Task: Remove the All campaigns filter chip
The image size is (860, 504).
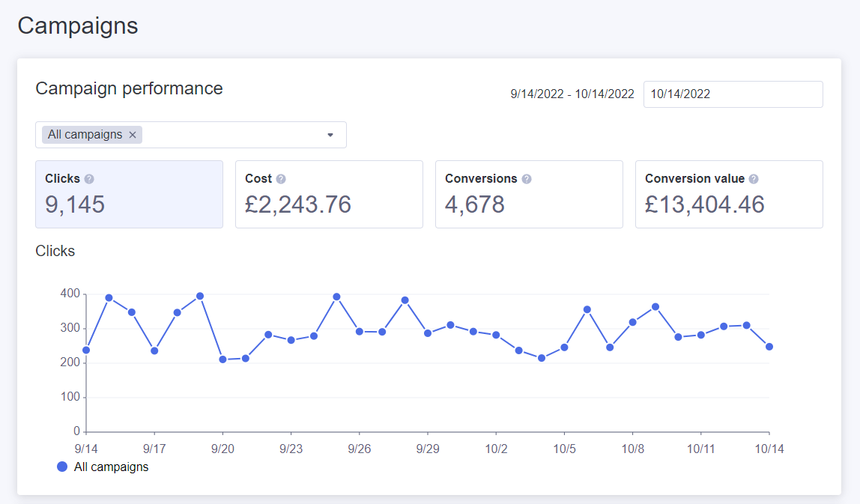Action: [133, 135]
